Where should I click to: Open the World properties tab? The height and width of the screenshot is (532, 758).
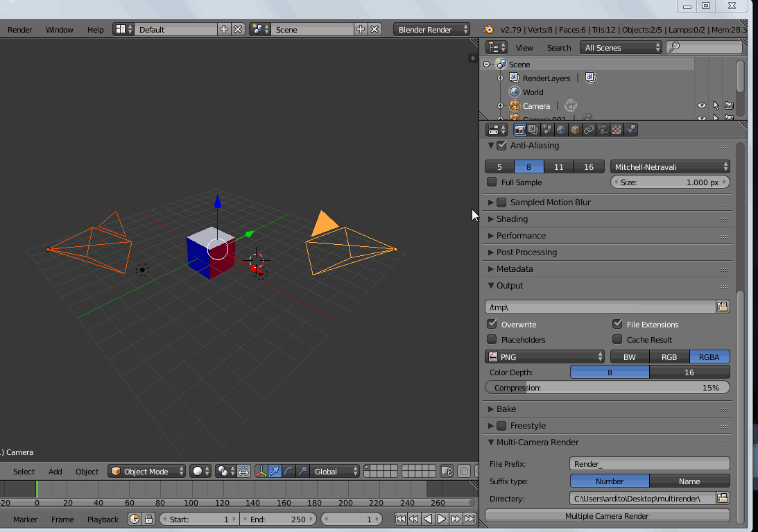561,129
